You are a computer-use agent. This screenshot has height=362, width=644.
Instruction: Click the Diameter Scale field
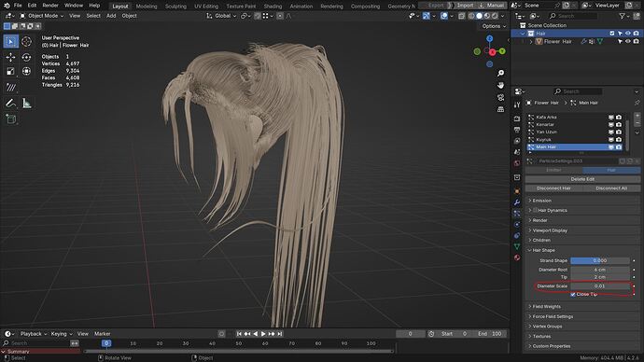599,286
